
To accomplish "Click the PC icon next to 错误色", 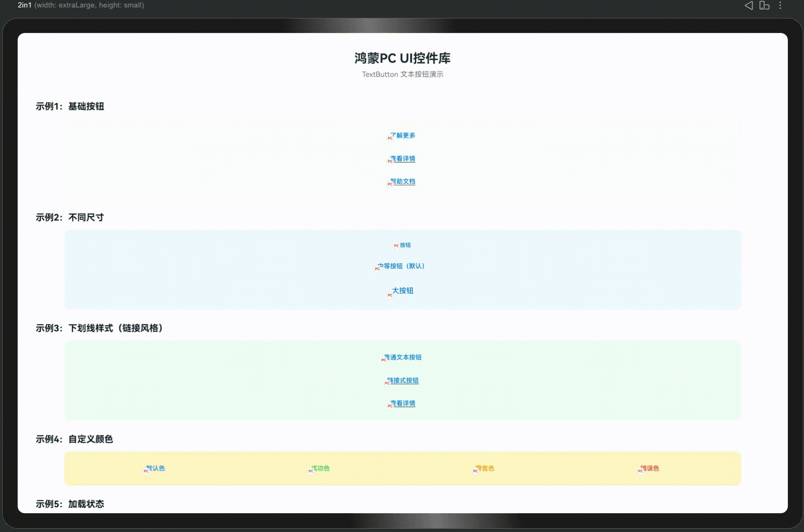I will pos(640,471).
